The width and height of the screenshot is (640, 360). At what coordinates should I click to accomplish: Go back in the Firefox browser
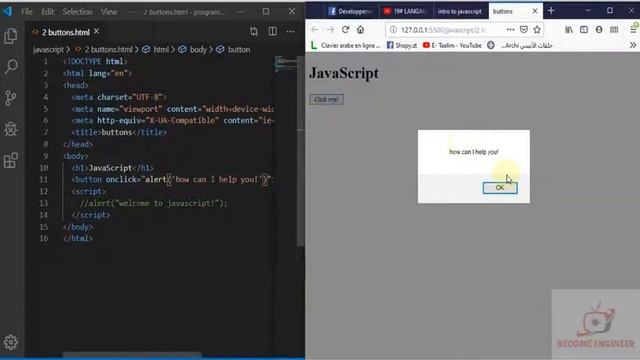tap(315, 30)
